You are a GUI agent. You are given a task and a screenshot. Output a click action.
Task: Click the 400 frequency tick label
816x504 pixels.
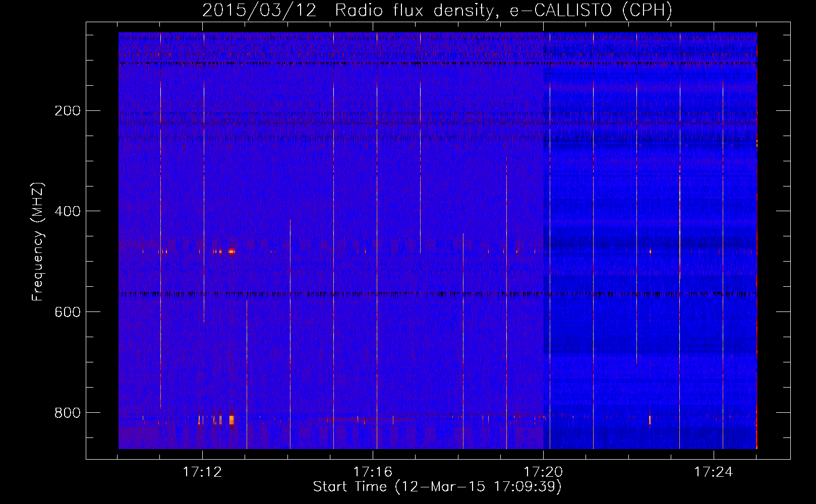(x=67, y=211)
